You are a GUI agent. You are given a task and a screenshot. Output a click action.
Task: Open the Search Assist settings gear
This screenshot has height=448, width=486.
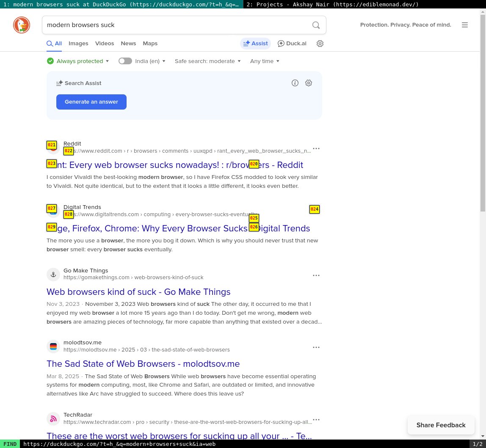click(x=308, y=83)
